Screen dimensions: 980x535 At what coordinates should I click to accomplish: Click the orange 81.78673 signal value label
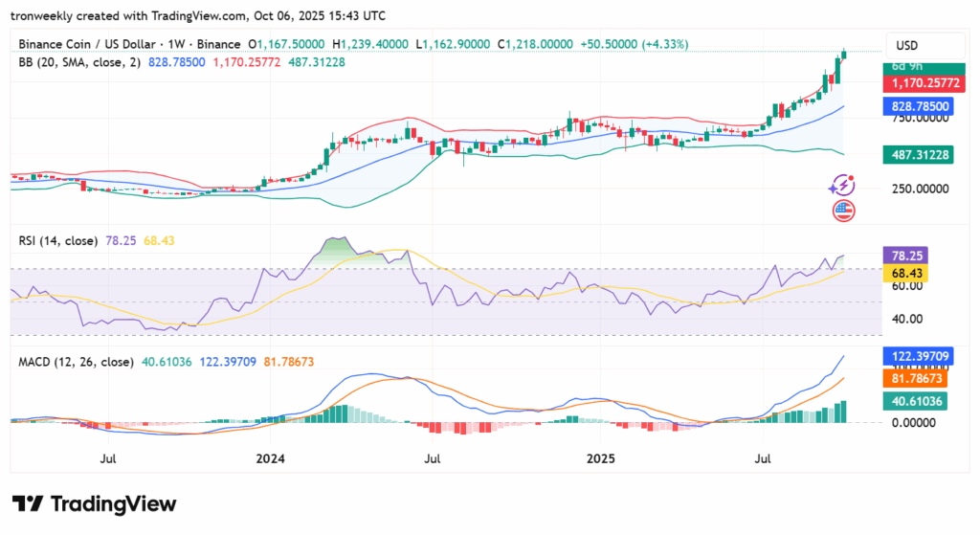[x=919, y=379]
